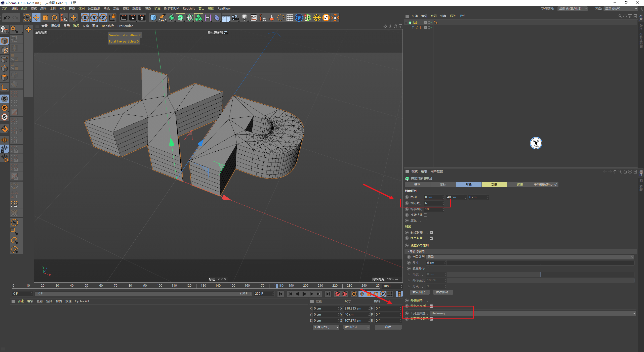This screenshot has height=352, width=644.
Task: Select the Rotate tool
Action: [x=54, y=18]
